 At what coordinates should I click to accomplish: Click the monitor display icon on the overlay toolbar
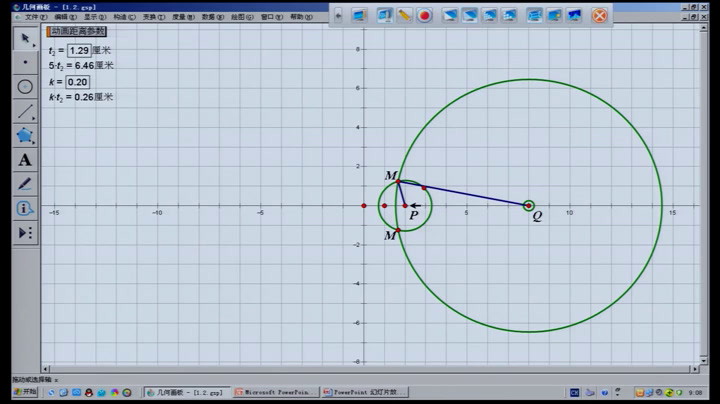(384, 16)
